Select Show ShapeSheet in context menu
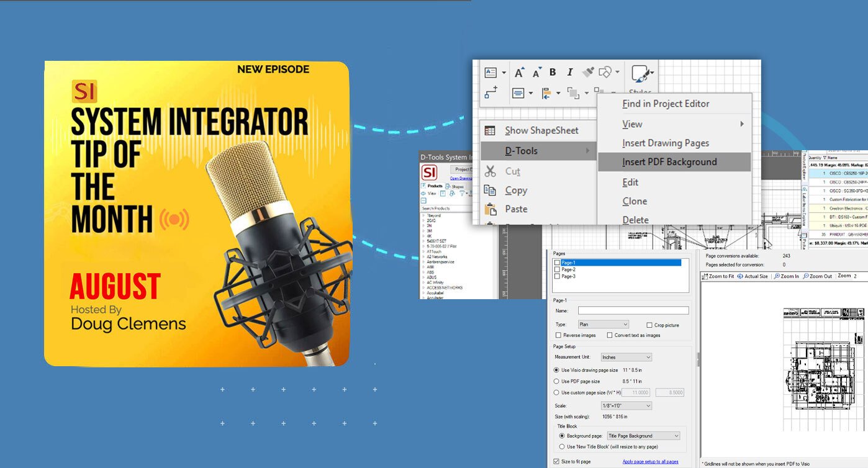Image resolution: width=868 pixels, height=468 pixels. click(x=538, y=130)
